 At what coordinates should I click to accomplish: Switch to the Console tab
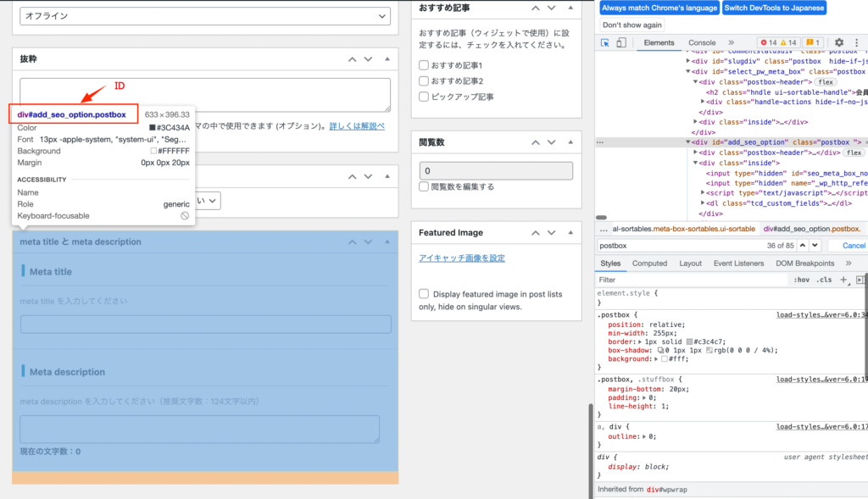(x=702, y=42)
